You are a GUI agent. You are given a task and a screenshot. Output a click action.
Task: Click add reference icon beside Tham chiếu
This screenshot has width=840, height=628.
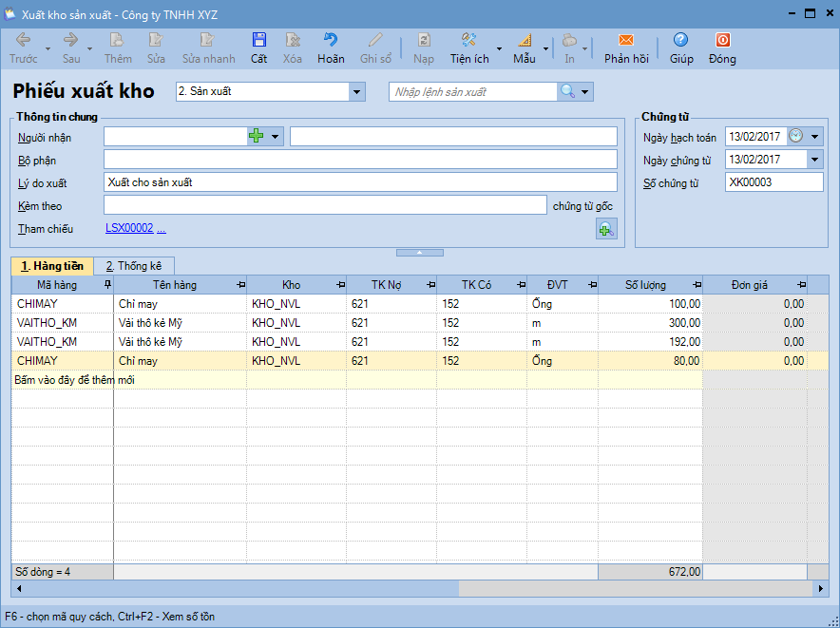pos(605,228)
